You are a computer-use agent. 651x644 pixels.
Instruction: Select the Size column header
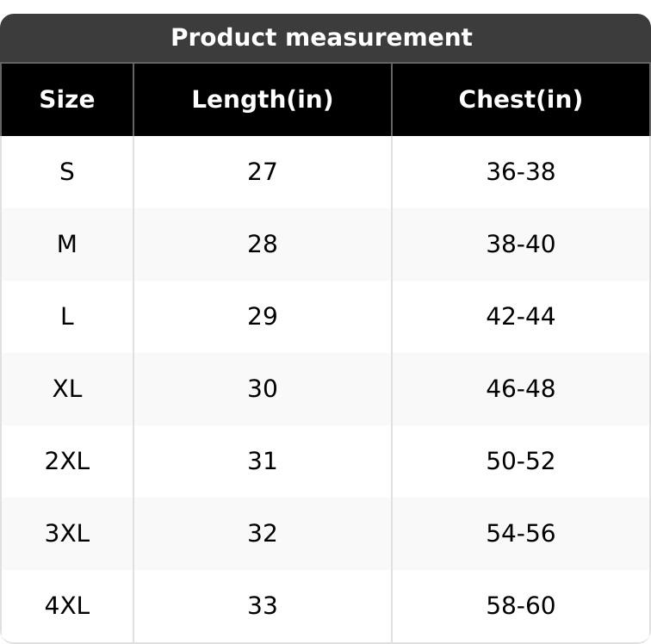click(x=67, y=100)
